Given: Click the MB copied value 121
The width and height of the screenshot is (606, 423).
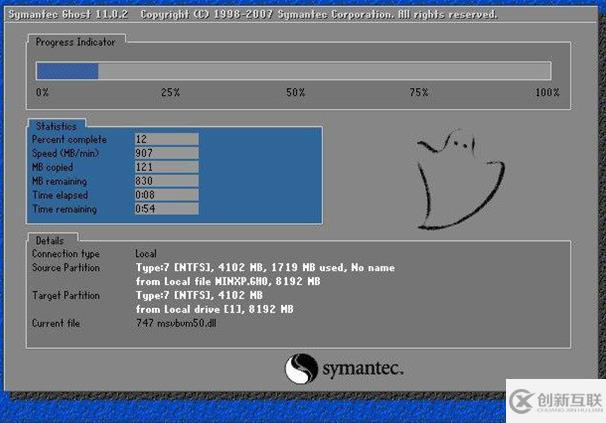Looking at the screenshot, I should [167, 167].
